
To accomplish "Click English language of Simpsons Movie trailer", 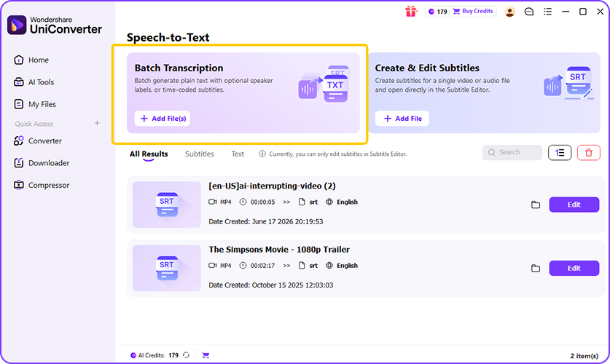I will 347,266.
